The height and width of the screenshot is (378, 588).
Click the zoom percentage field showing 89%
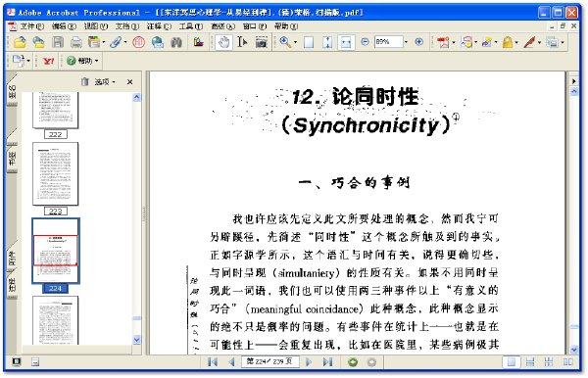[388, 41]
